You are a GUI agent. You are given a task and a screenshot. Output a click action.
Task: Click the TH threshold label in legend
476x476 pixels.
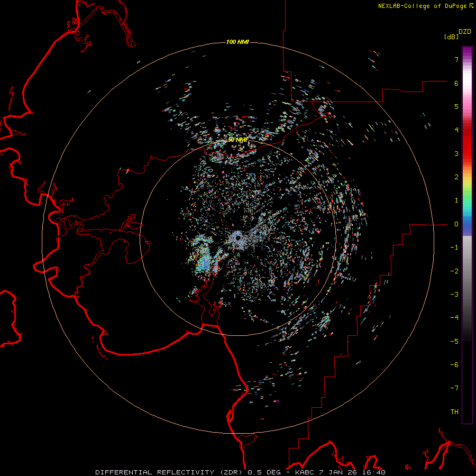(x=454, y=412)
